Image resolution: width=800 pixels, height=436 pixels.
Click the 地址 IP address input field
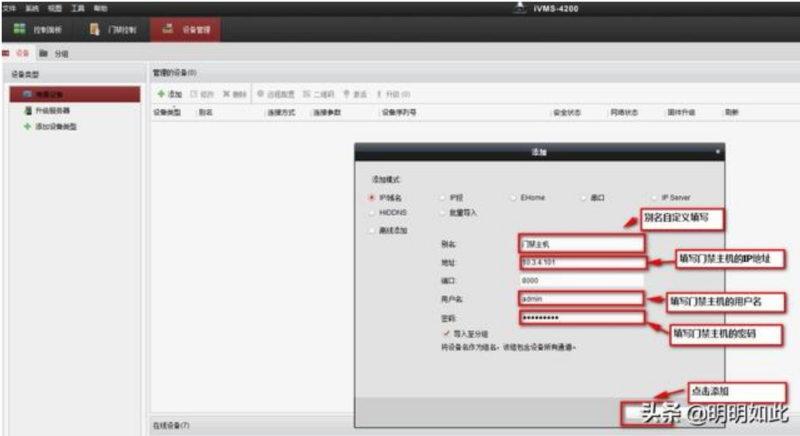click(581, 262)
